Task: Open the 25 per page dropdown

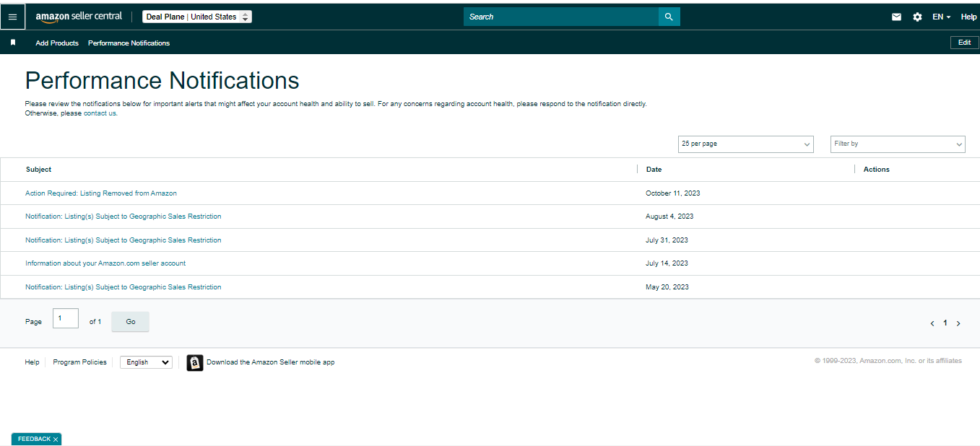Action: point(746,144)
